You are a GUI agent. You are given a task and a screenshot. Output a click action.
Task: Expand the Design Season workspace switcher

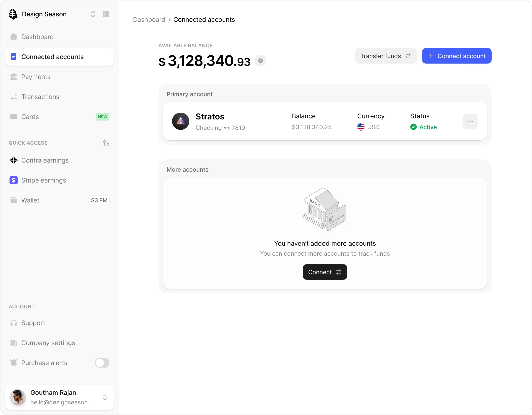pos(93,14)
